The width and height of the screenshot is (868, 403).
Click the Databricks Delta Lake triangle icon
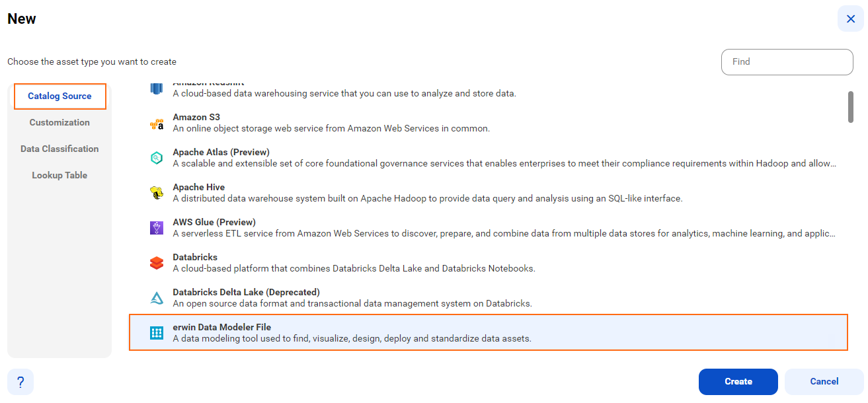pos(157,298)
